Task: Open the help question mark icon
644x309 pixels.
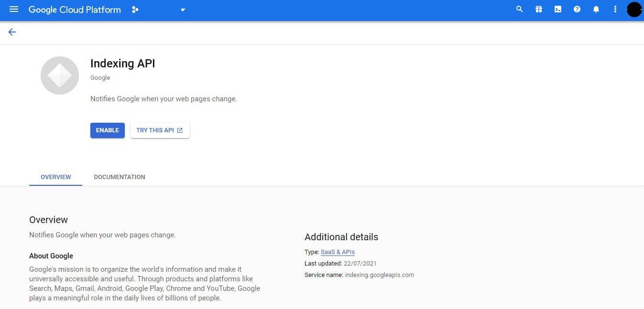Action: point(577,9)
